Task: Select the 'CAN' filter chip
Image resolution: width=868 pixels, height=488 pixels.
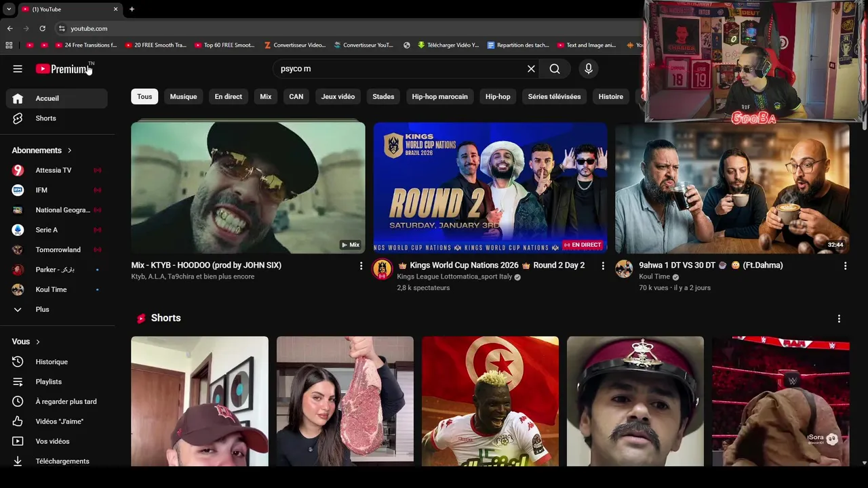Action: [x=296, y=96]
